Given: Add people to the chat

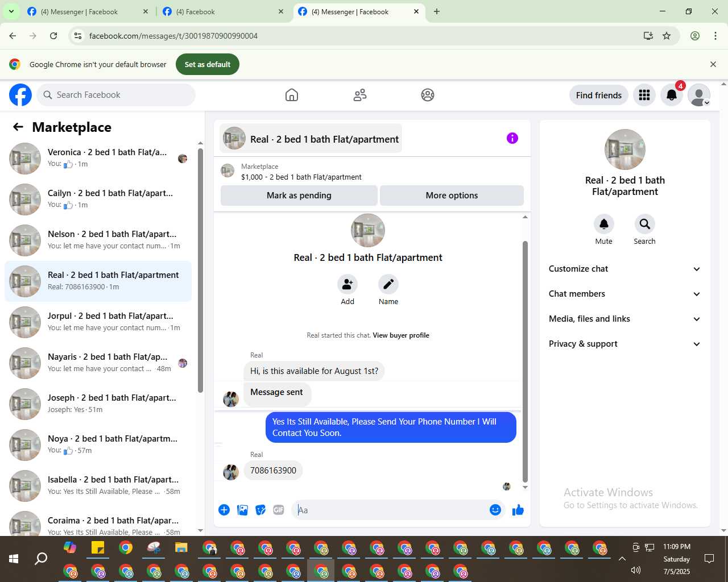Looking at the screenshot, I should click(348, 284).
